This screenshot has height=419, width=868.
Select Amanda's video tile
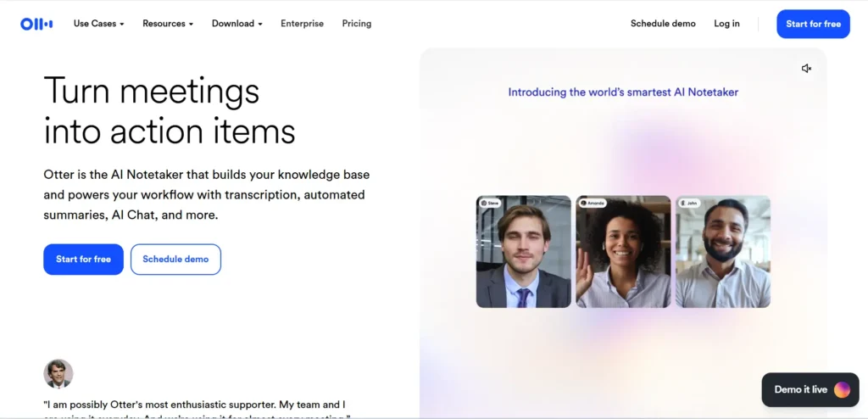(x=623, y=252)
